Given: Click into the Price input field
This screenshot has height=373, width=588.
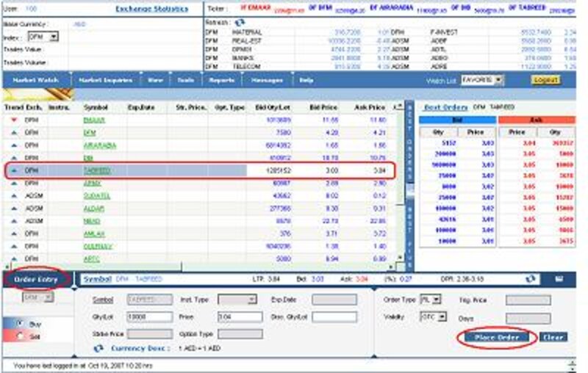Looking at the screenshot, I should [x=239, y=316].
